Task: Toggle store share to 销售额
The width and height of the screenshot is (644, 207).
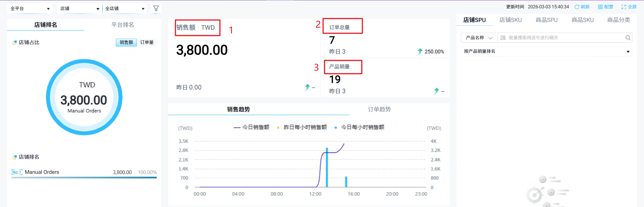Action: tap(126, 42)
